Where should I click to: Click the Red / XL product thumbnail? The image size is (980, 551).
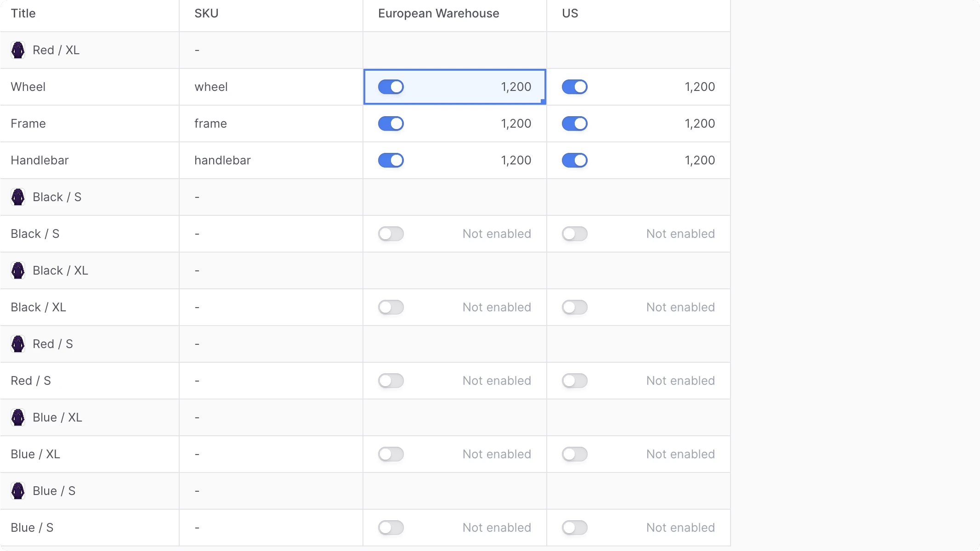pyautogui.click(x=18, y=50)
